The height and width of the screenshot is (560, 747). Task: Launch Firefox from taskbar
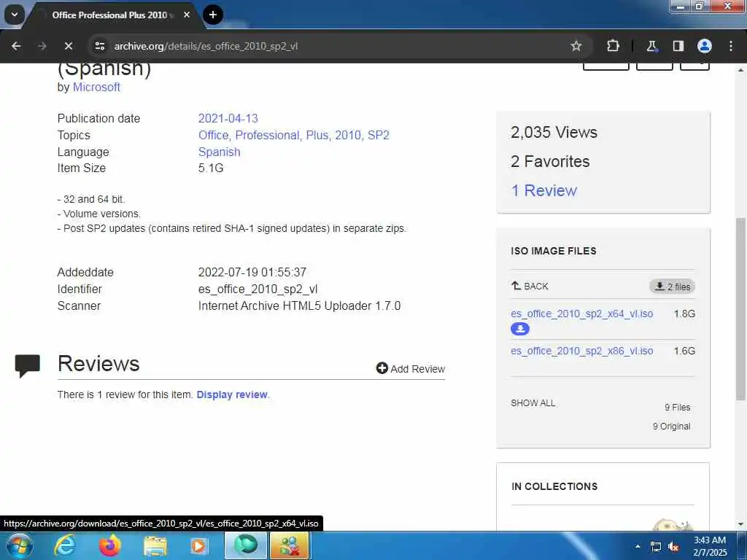(x=109, y=545)
